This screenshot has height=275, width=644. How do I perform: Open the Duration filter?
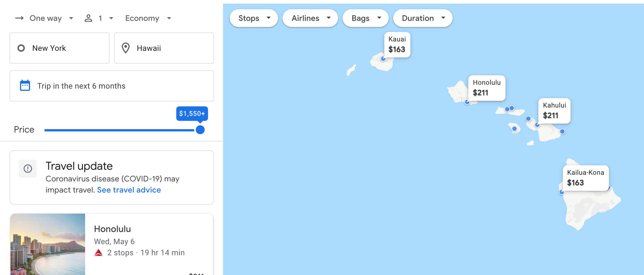click(x=423, y=18)
